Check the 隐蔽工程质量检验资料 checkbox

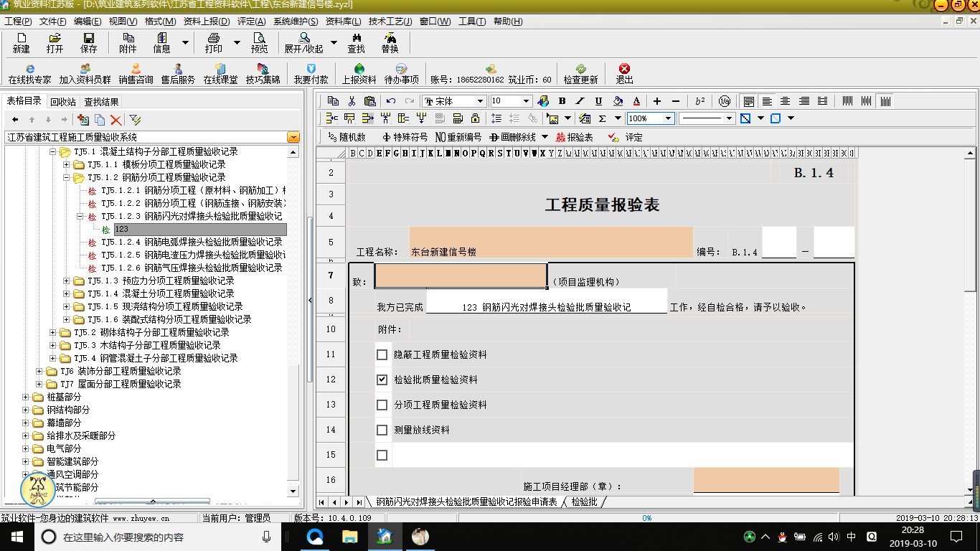coord(382,354)
